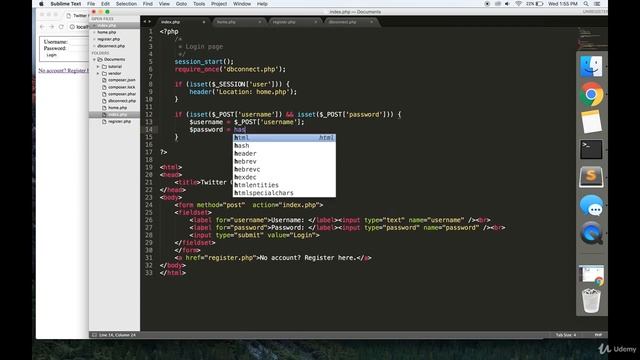Screen dimensions: 640x360
Task: Click the sidebar toggle icon in status bar
Action: [x=94, y=335]
